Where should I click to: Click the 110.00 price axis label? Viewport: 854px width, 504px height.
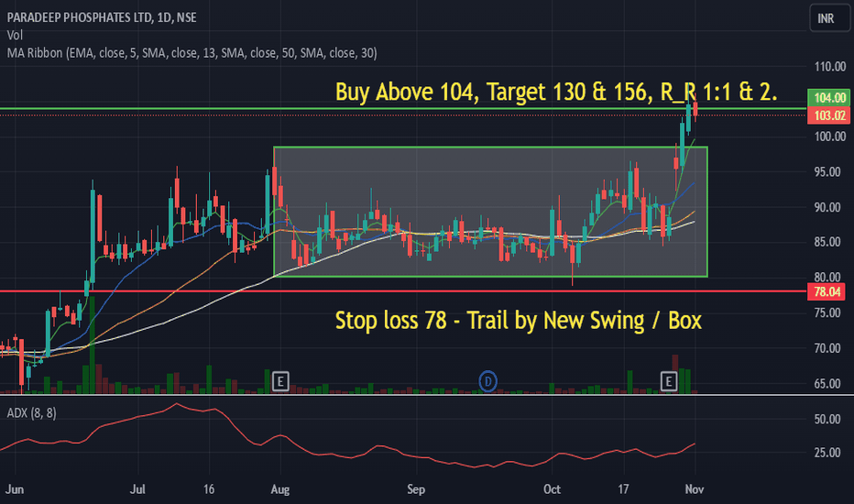coord(830,67)
